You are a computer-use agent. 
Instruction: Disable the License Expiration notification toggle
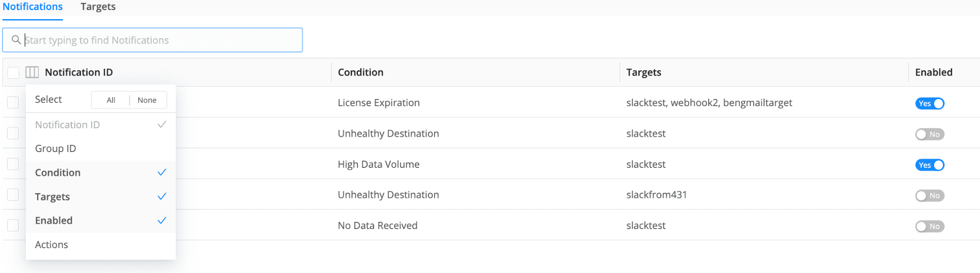(929, 103)
